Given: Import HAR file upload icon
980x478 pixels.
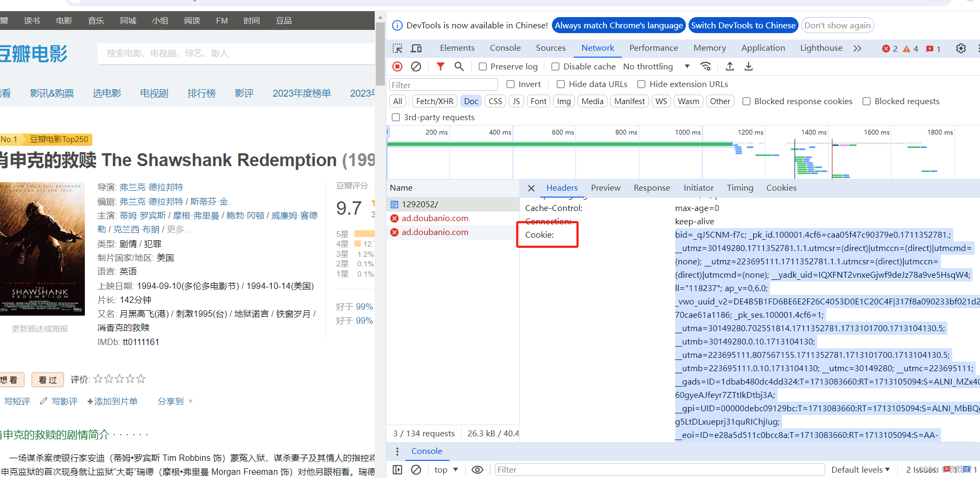Looking at the screenshot, I should 730,66.
